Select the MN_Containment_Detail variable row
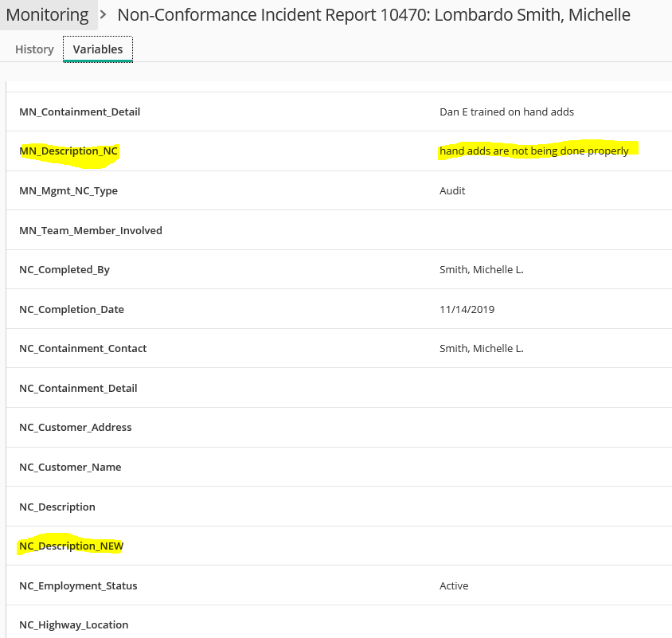672x638 pixels. 80,112
